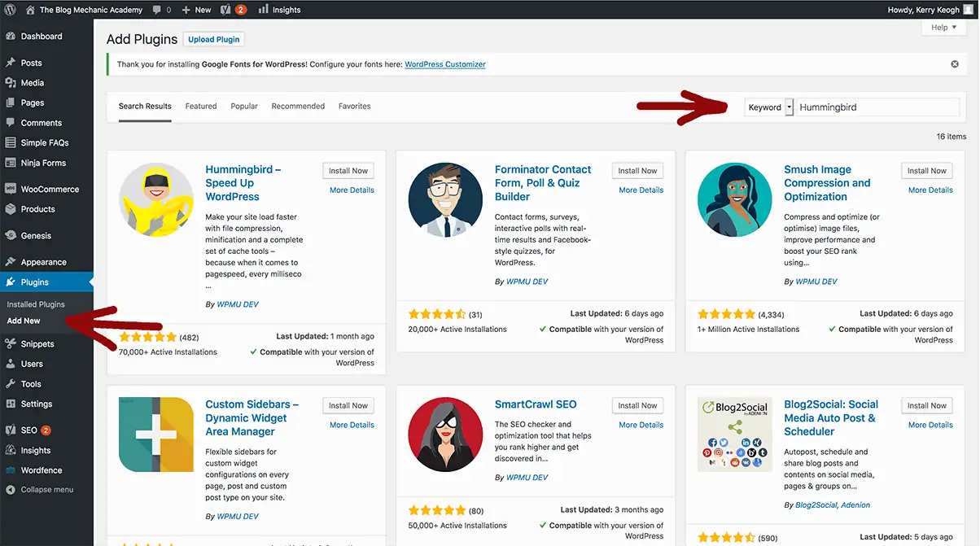Switch to the Featured plugins tab

point(200,106)
